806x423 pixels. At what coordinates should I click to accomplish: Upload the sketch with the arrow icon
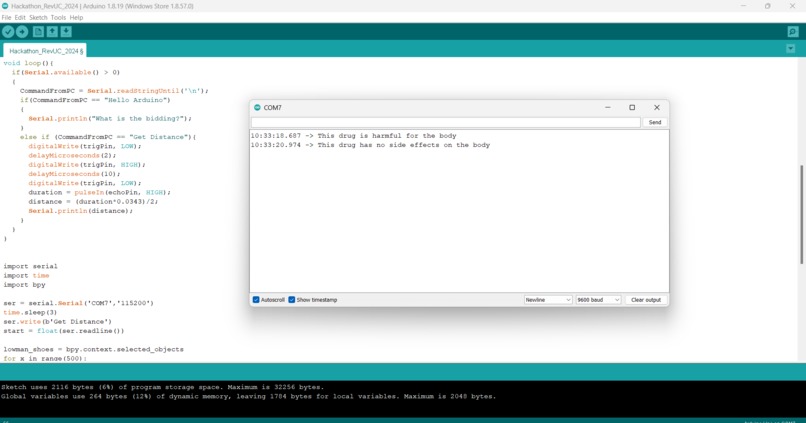(22, 32)
